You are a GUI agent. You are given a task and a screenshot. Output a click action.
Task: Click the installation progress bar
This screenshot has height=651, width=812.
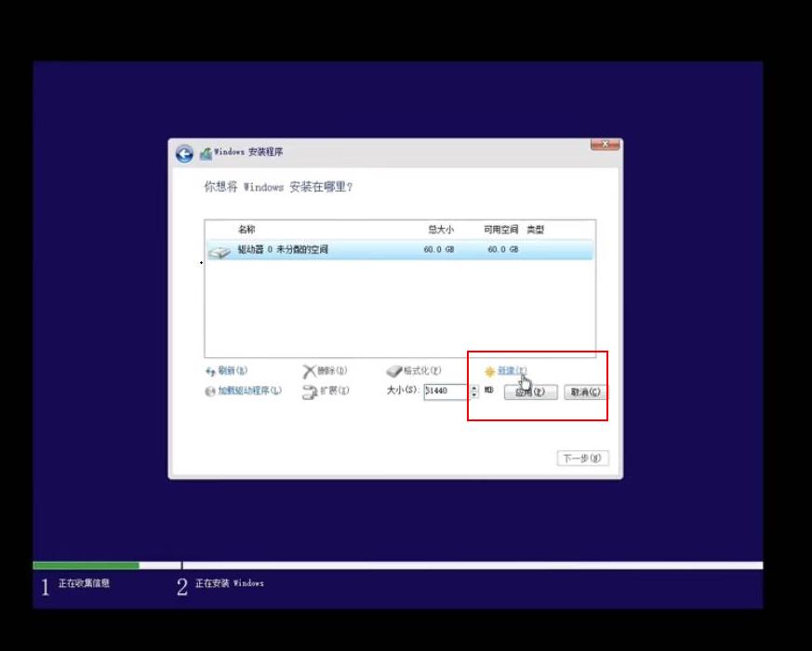[398, 565]
